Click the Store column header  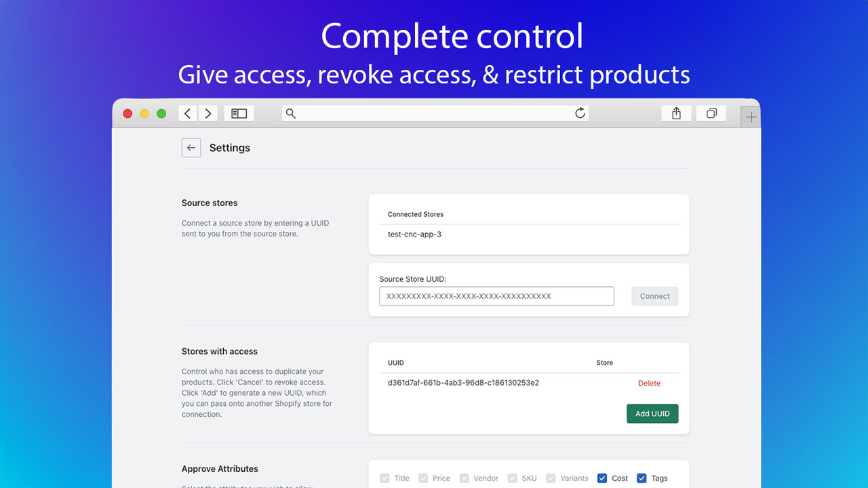click(605, 363)
